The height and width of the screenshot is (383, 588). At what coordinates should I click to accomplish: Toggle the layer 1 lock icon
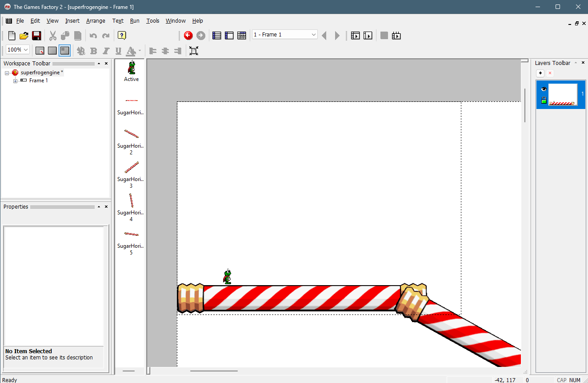[x=544, y=101]
